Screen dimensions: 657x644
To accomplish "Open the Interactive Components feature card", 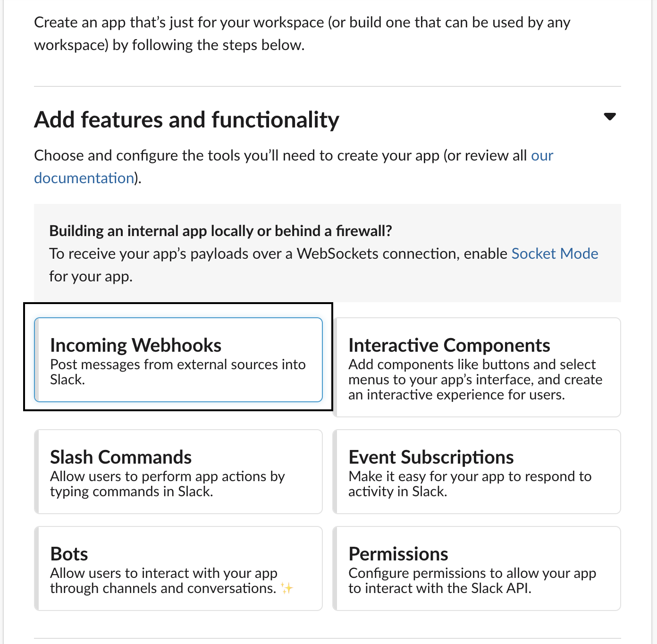I will coord(477,367).
